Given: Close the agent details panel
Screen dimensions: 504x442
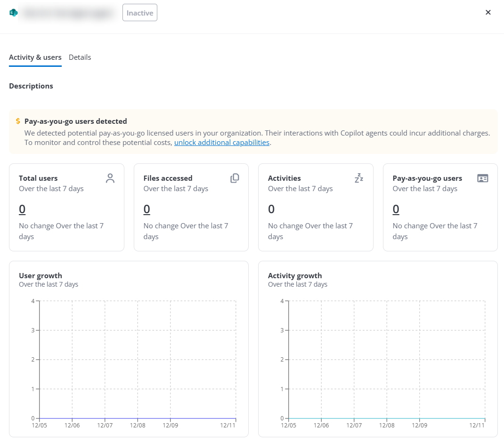Looking at the screenshot, I should tap(488, 13).
